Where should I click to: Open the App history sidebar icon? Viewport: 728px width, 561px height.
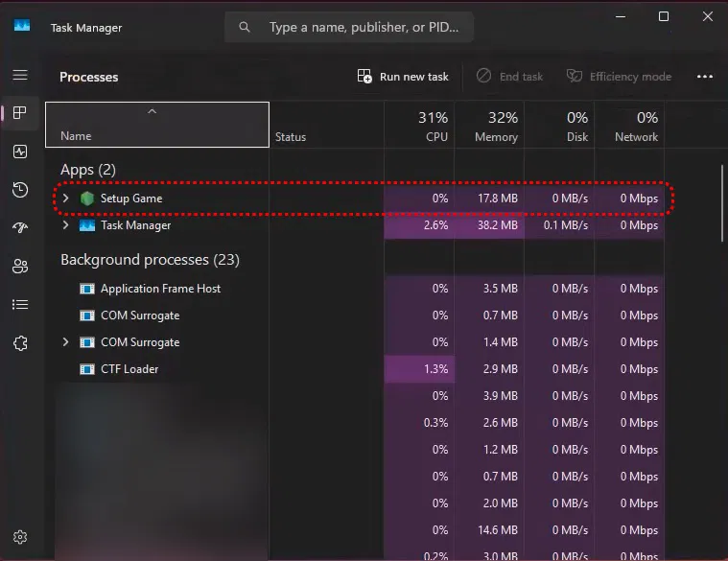tap(20, 190)
